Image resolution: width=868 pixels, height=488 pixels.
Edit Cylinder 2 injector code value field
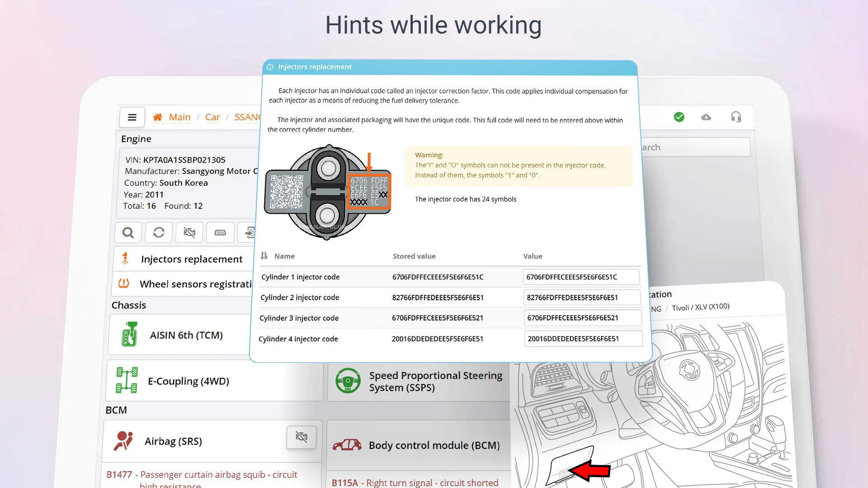point(582,297)
